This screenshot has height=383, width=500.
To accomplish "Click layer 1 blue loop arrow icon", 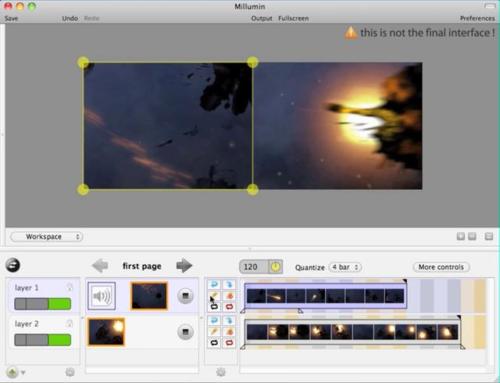I will tap(214, 284).
